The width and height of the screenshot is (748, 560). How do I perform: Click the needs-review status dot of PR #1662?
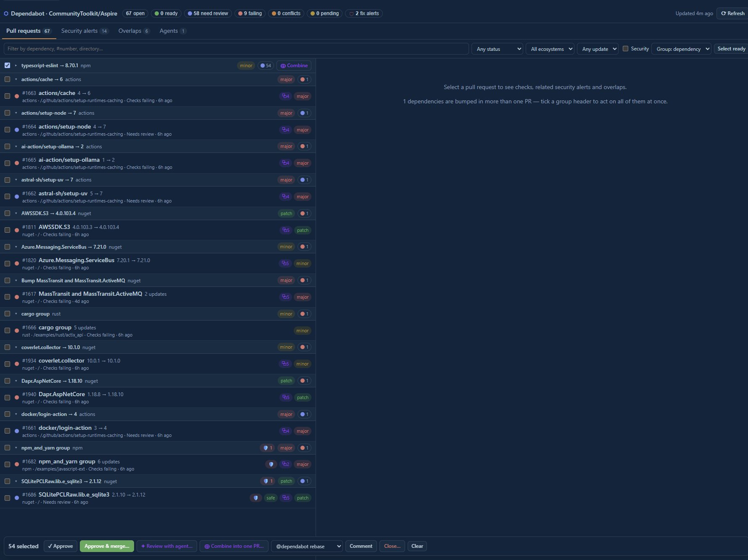pyautogui.click(x=17, y=197)
